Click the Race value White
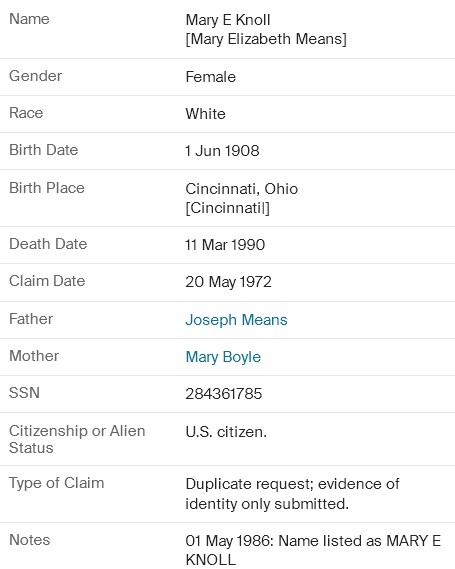Screen dimensions: 455x569 pos(205,114)
